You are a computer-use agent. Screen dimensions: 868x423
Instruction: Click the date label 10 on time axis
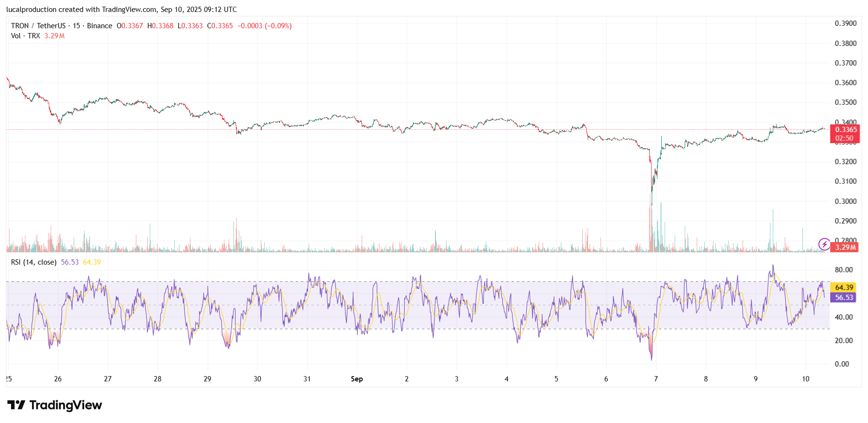point(806,379)
